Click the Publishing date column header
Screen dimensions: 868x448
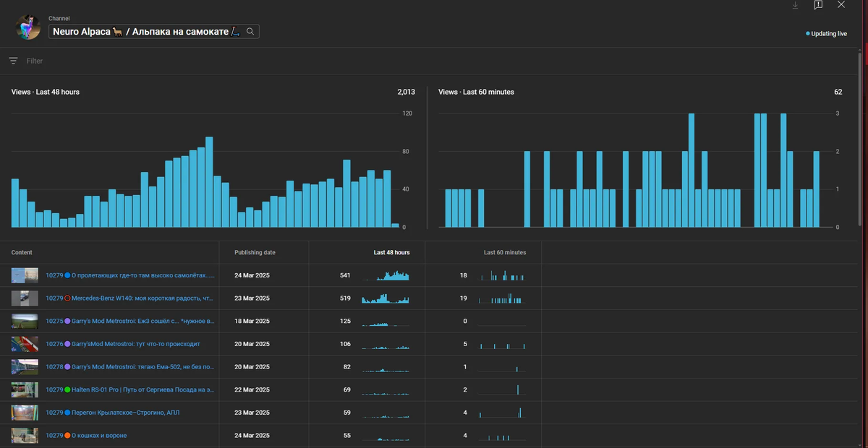pos(255,252)
